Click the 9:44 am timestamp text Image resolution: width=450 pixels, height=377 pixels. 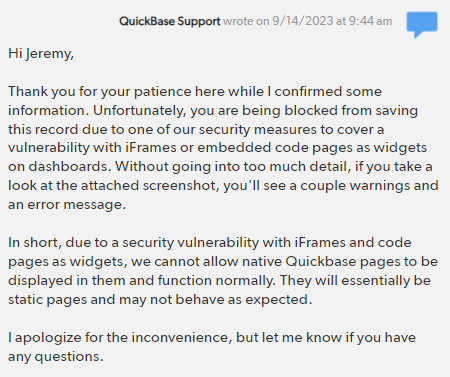click(370, 21)
